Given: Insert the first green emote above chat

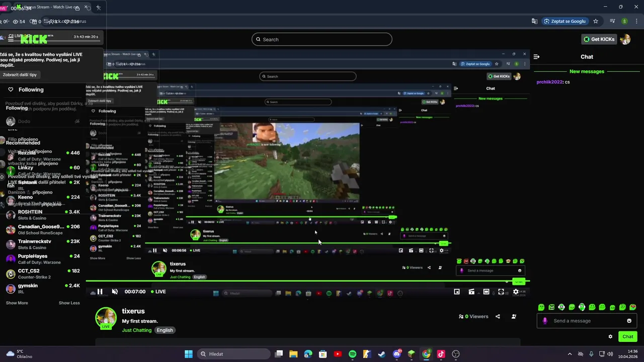Looking at the screenshot, I should pos(541,307).
